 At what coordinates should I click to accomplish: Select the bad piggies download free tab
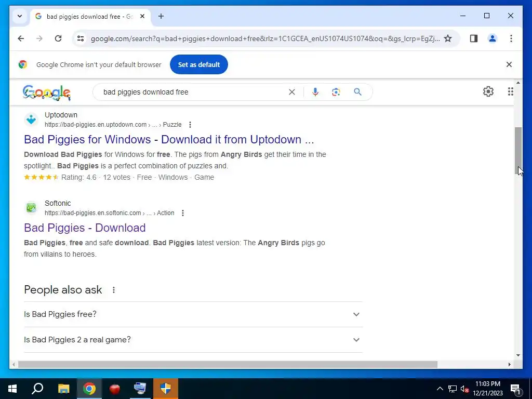pyautogui.click(x=90, y=16)
